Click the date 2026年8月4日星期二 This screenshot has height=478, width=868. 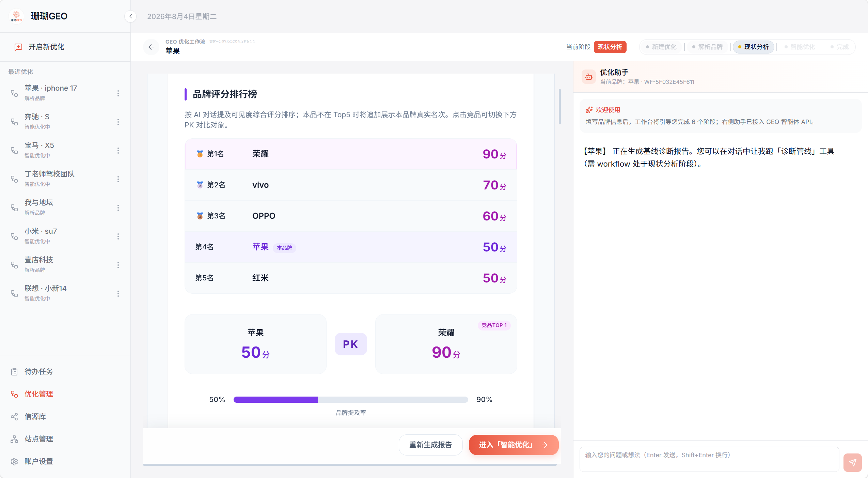pyautogui.click(x=182, y=17)
